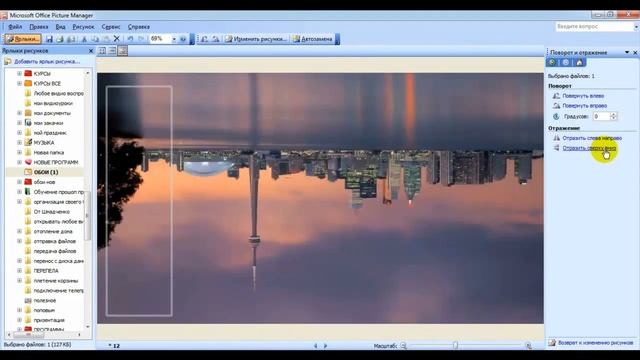Select the мой праздник folder
The width and height of the screenshot is (640, 360).
coord(50,133)
